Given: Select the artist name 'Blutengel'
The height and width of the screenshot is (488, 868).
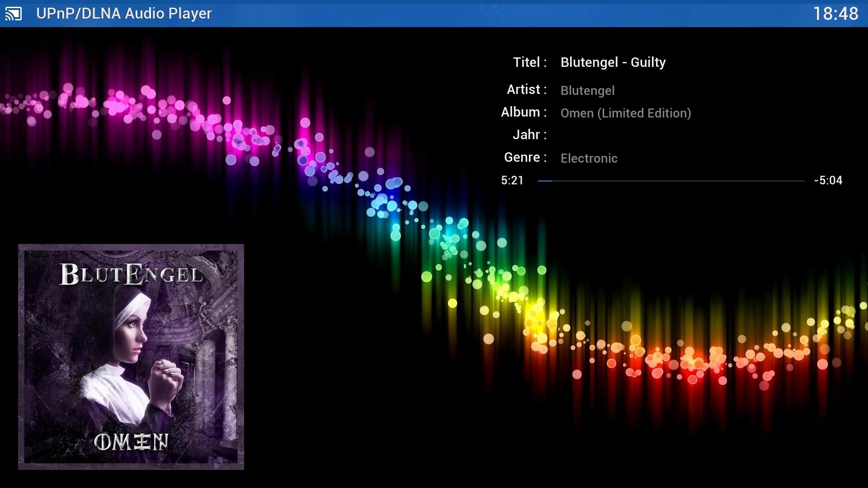Looking at the screenshot, I should click(587, 90).
